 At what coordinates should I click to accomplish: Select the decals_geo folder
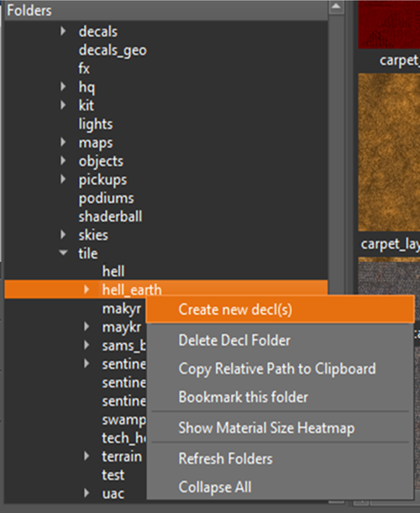coord(113,50)
